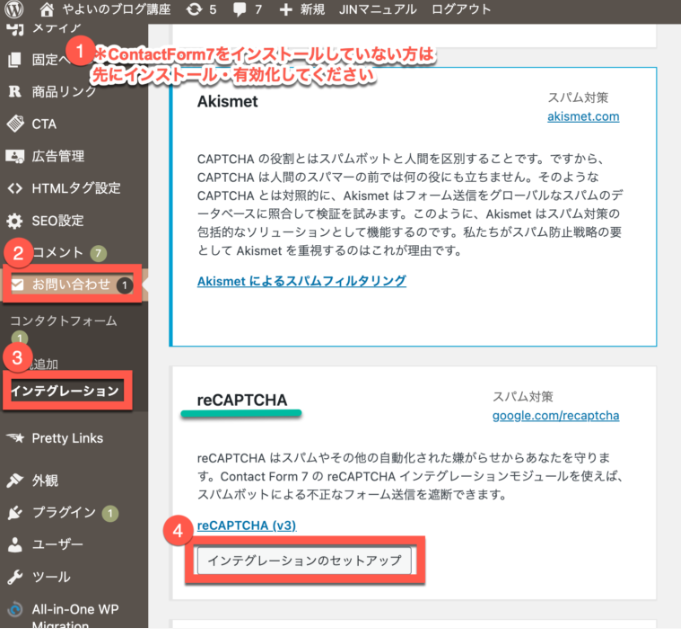Click the プラグイン plug icon
The height and width of the screenshot is (629, 681).
point(15,513)
